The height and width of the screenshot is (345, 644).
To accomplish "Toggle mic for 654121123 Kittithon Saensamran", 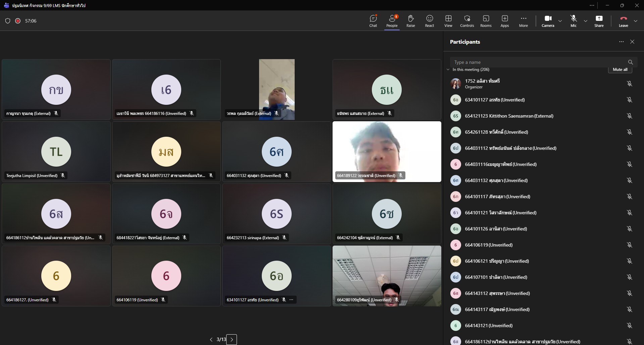I will pos(629,116).
